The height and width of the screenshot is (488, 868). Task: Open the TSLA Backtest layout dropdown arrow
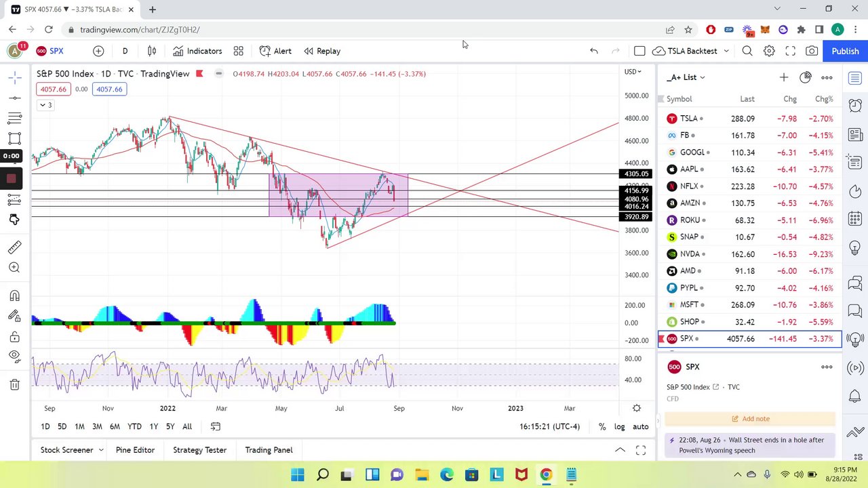tap(726, 51)
